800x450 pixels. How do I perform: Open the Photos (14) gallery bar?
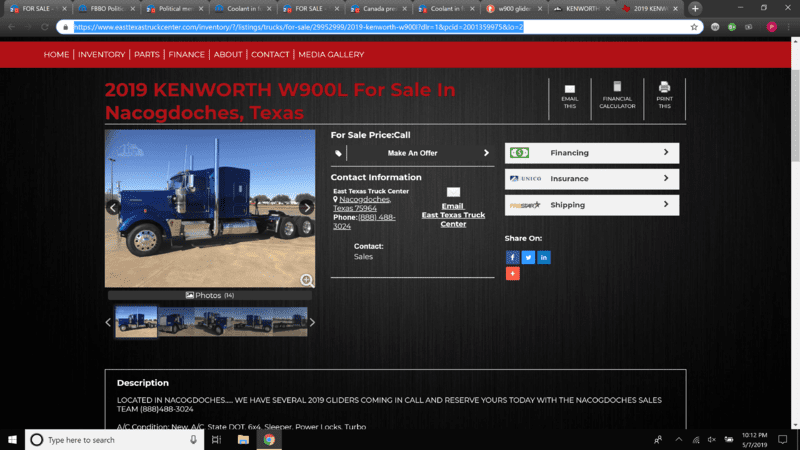(x=210, y=295)
